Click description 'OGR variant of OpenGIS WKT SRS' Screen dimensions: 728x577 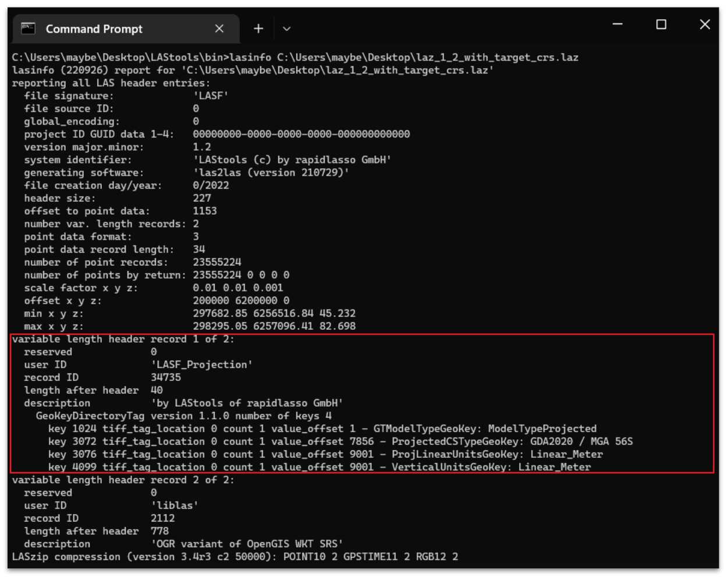point(247,544)
